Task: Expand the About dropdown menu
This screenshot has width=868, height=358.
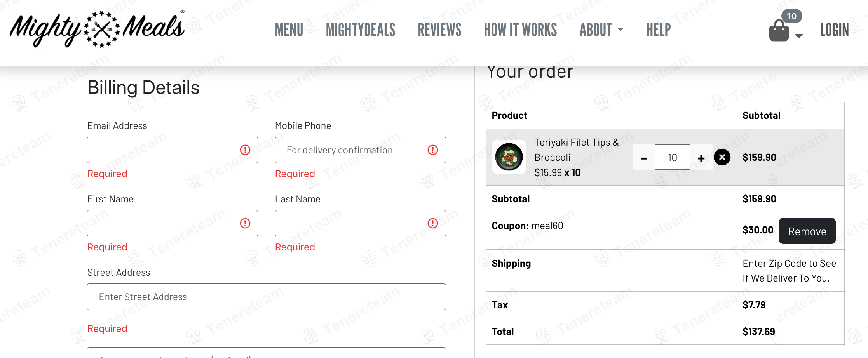Action: point(601,30)
